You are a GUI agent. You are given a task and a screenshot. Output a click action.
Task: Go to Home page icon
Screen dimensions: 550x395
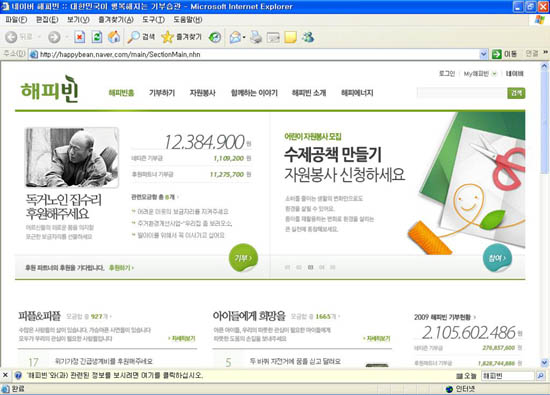(114, 37)
